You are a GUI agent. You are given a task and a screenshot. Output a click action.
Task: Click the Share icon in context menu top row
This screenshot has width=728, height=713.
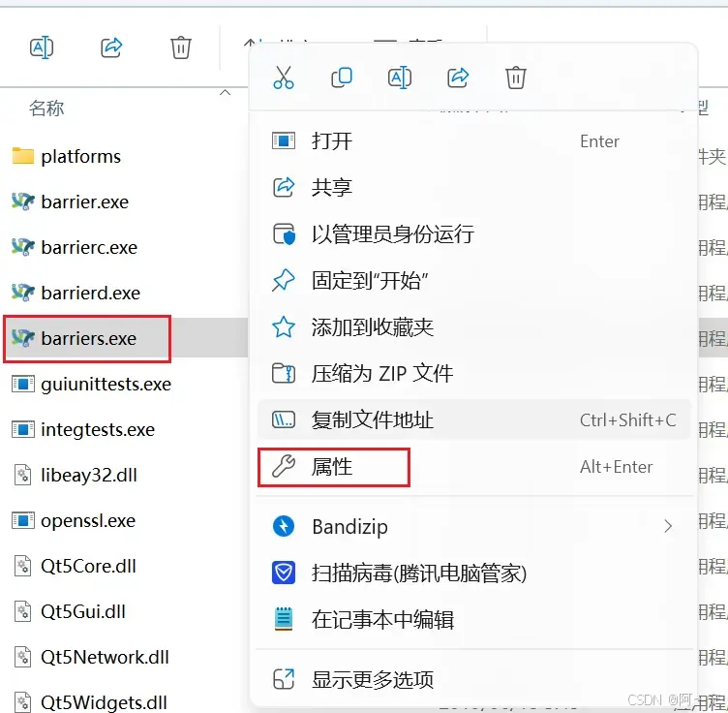click(458, 77)
